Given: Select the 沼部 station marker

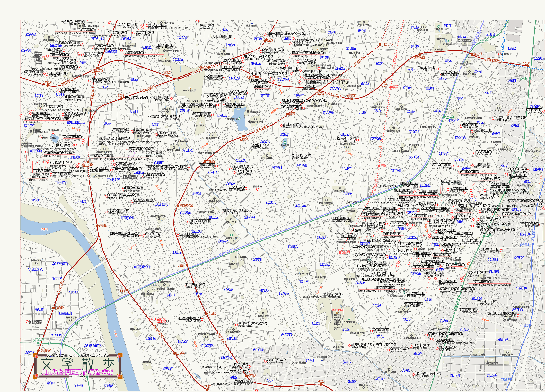Looking at the screenshot, I should point(127,290).
